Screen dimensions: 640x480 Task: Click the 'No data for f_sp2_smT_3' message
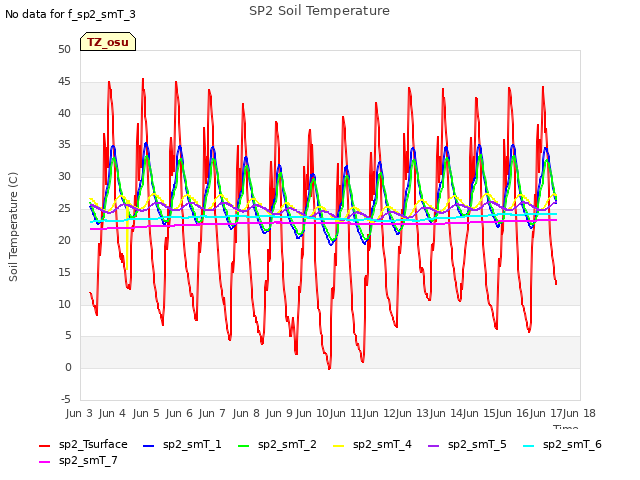coord(70,14)
